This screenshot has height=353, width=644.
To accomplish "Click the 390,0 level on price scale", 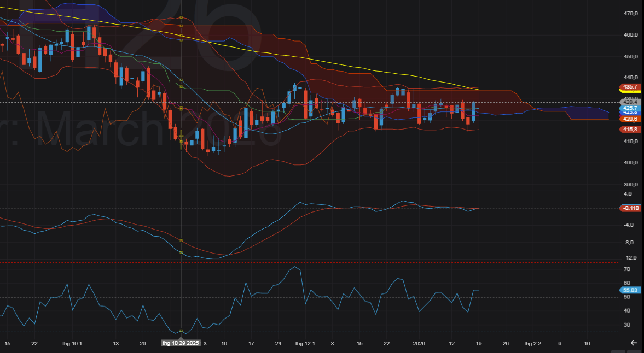I will coord(631,185).
